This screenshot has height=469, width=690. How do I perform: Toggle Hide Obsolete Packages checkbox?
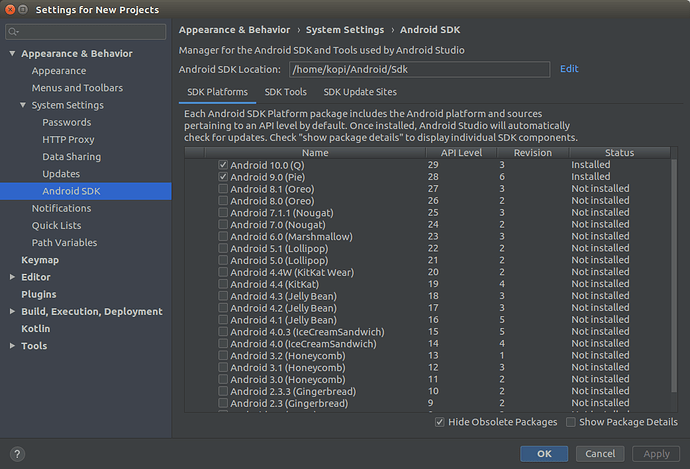click(440, 422)
